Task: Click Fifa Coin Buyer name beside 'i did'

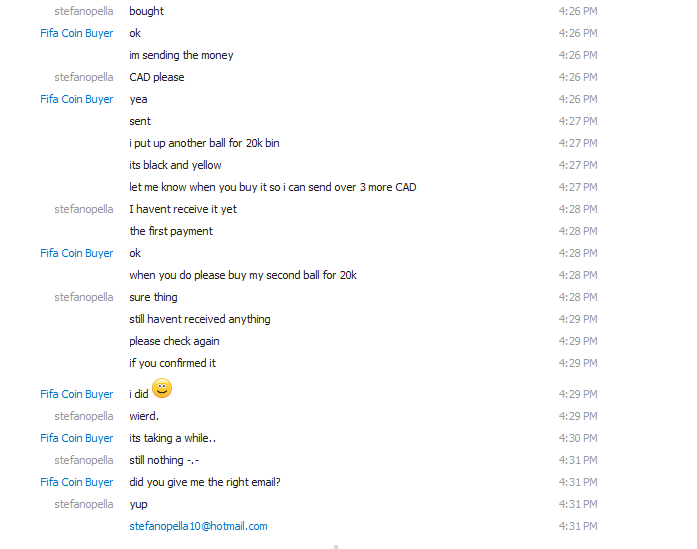Action: click(x=76, y=394)
